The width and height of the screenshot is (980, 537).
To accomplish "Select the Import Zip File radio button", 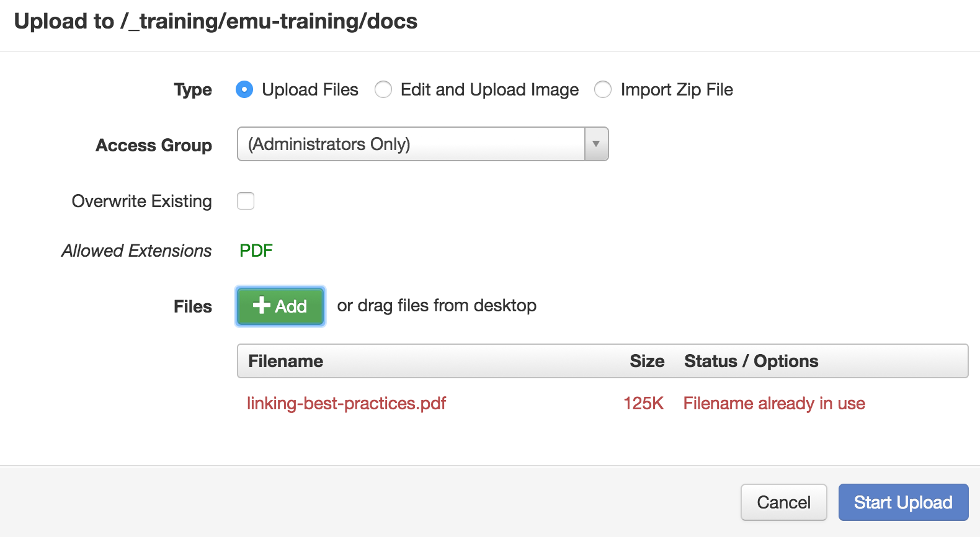I will tap(603, 90).
